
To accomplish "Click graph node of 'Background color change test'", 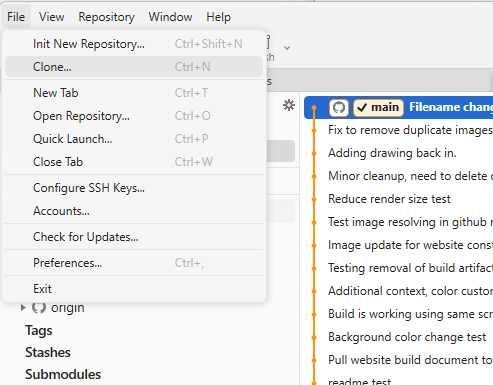I will (314, 337).
